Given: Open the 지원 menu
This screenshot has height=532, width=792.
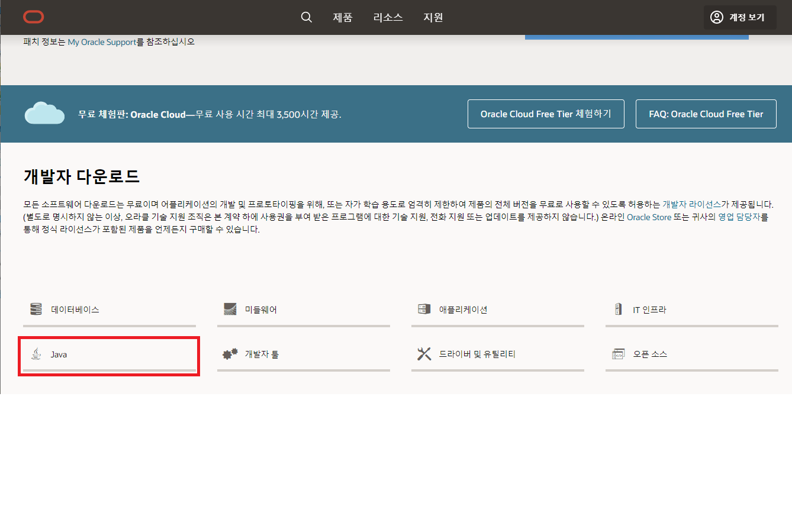Looking at the screenshot, I should [433, 17].
